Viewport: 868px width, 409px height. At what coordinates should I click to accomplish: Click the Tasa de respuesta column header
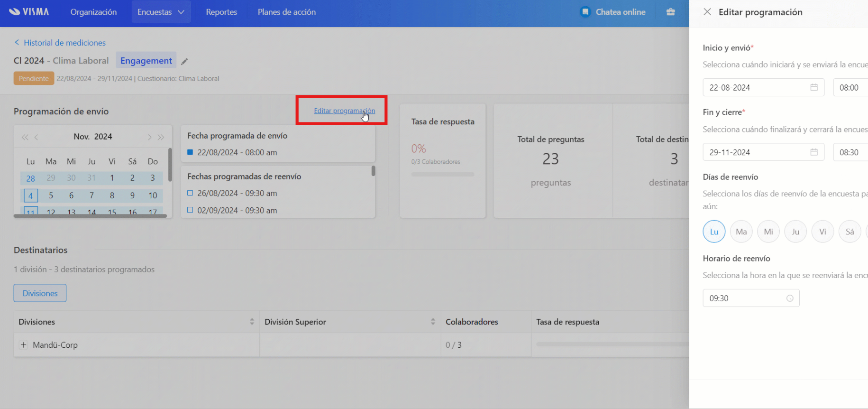(x=567, y=322)
